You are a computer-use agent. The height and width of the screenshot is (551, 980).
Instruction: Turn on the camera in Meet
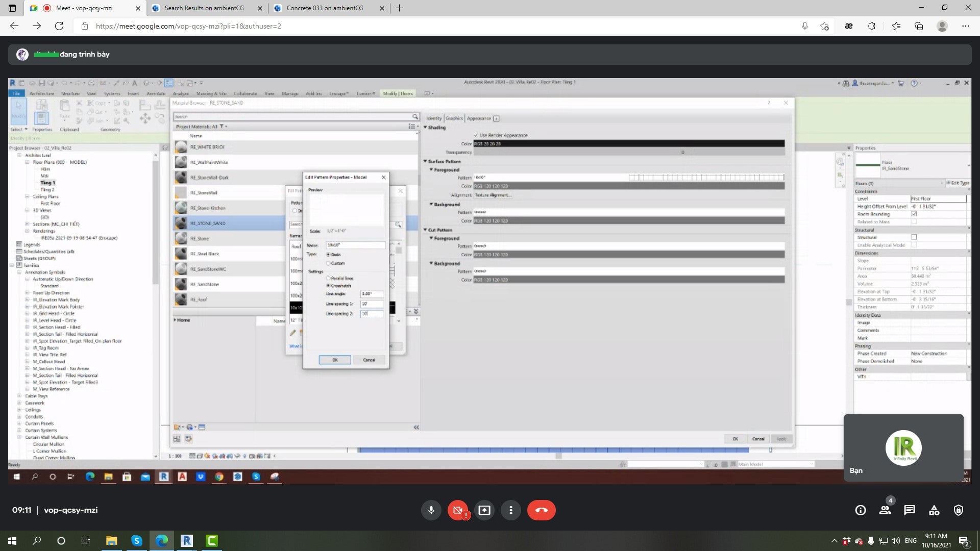click(x=458, y=510)
